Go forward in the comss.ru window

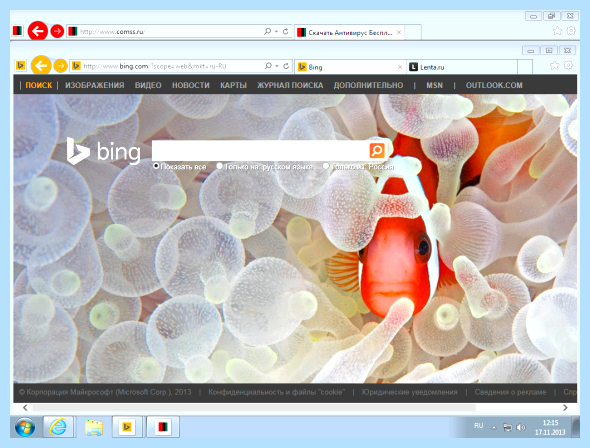pyautogui.click(x=57, y=31)
